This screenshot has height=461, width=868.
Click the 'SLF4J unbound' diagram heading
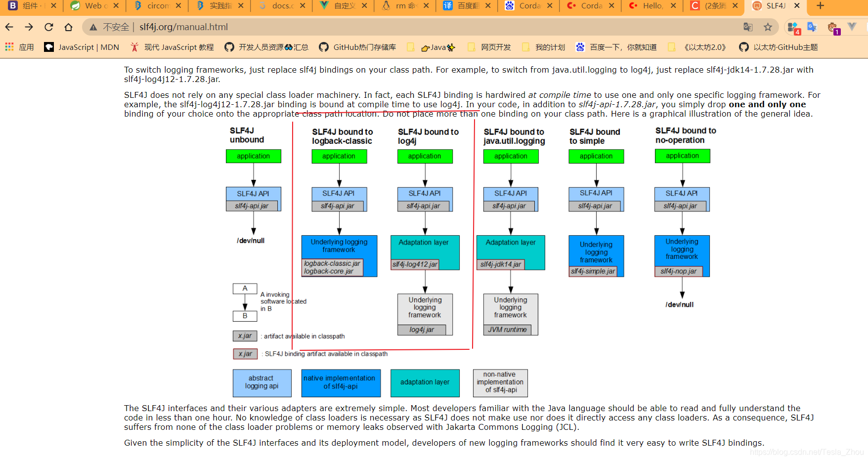(x=247, y=135)
